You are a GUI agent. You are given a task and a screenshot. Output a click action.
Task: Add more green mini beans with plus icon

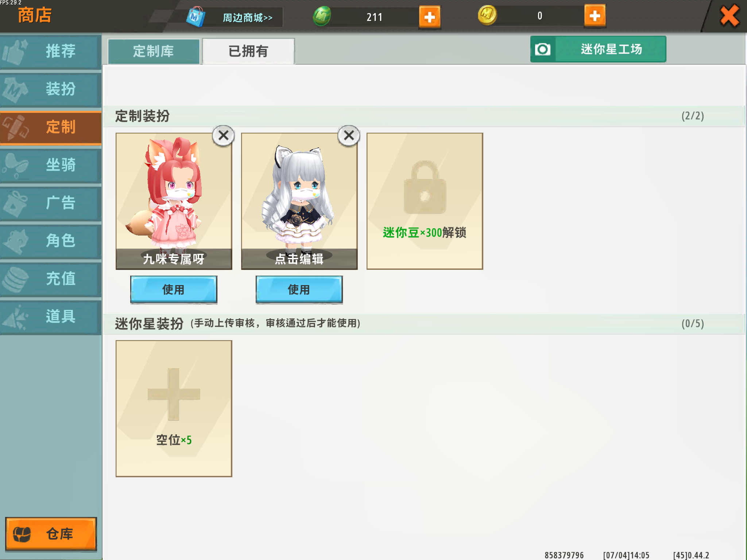429,17
